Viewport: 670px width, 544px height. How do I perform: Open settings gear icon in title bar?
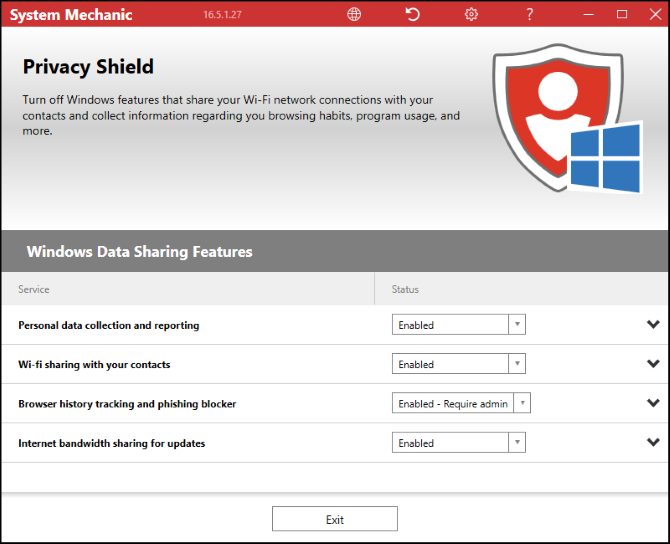click(x=471, y=14)
